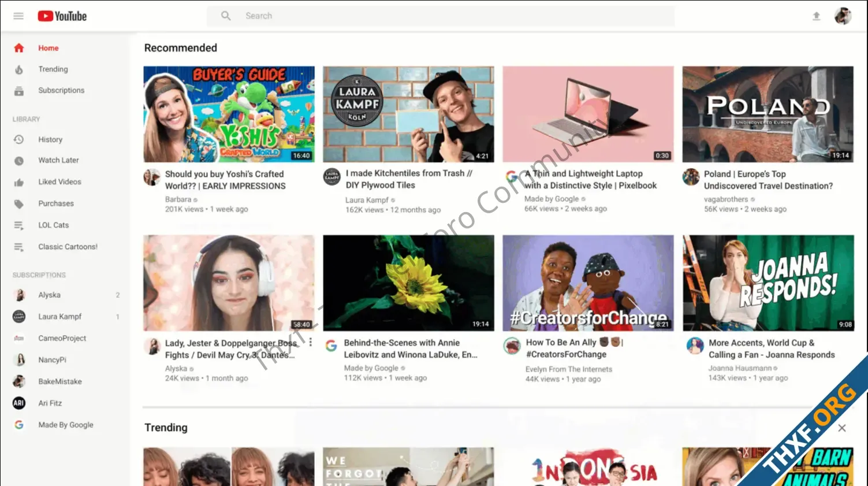Image resolution: width=868 pixels, height=486 pixels.
Task: Open the vagabrothers channel name link
Action: 726,199
